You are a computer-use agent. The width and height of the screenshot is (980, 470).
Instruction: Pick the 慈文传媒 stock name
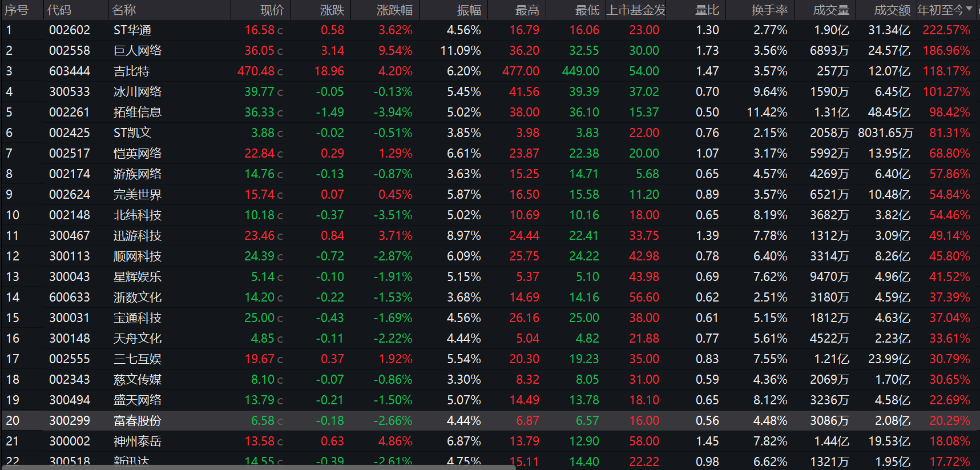tap(138, 379)
